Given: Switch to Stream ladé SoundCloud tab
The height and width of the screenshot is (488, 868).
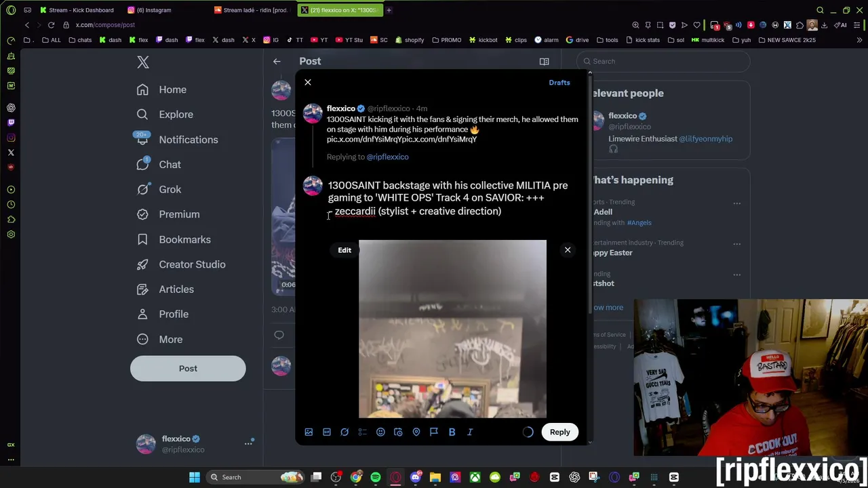Looking at the screenshot, I should point(251,10).
